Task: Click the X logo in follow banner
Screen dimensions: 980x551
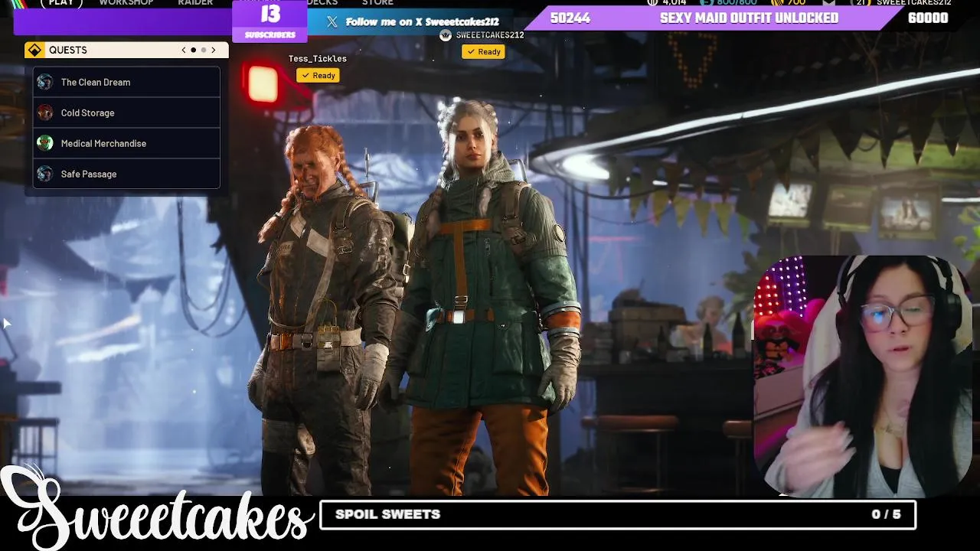Action: [332, 21]
